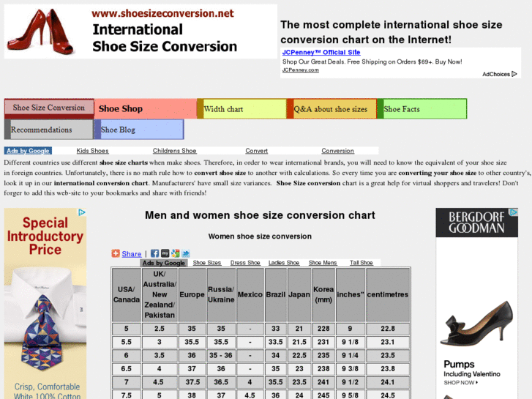Click the Conversion ad link
The image size is (532, 399).
tap(337, 151)
